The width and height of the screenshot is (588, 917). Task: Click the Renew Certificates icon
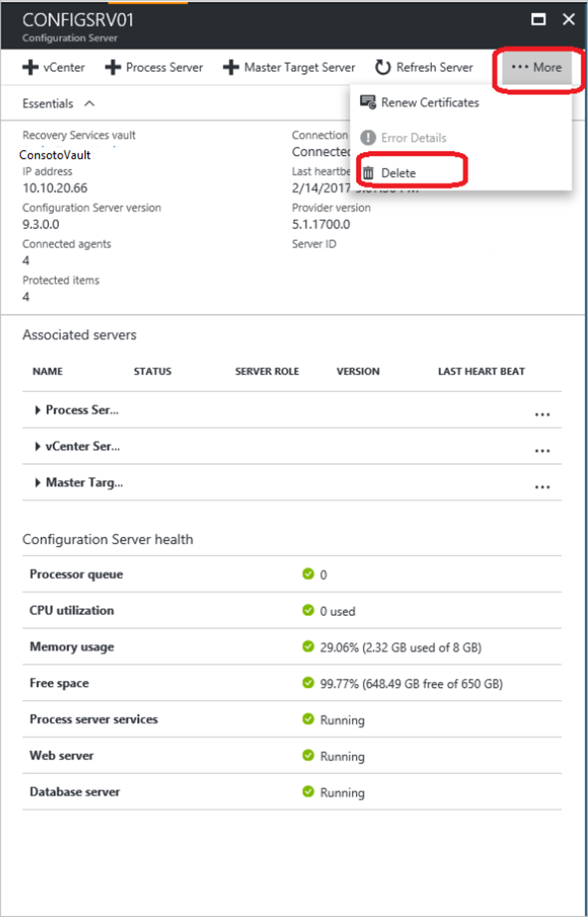(368, 102)
